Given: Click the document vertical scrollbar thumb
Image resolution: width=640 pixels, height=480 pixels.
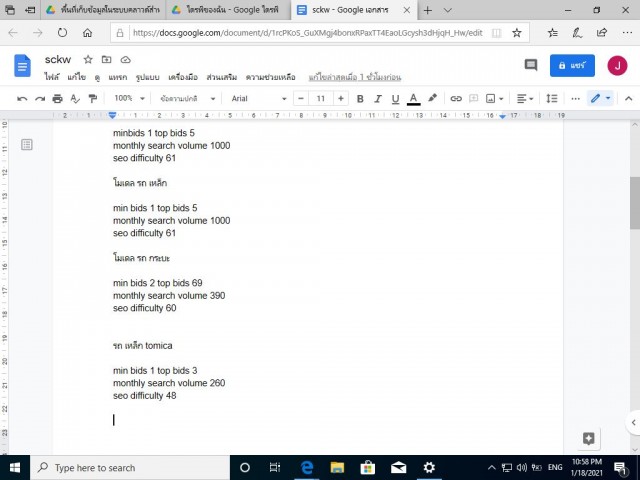Looking at the screenshot, I should point(635,203).
